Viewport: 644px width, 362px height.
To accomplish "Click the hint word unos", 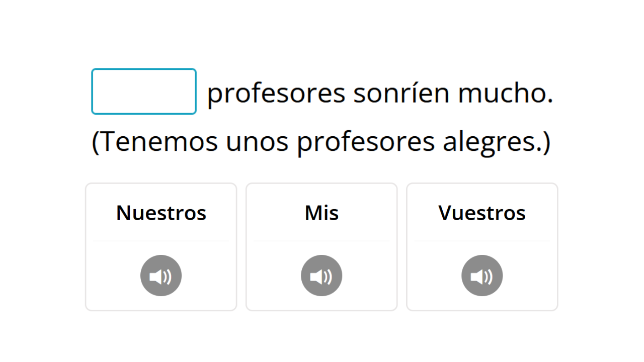I will coord(257,143).
